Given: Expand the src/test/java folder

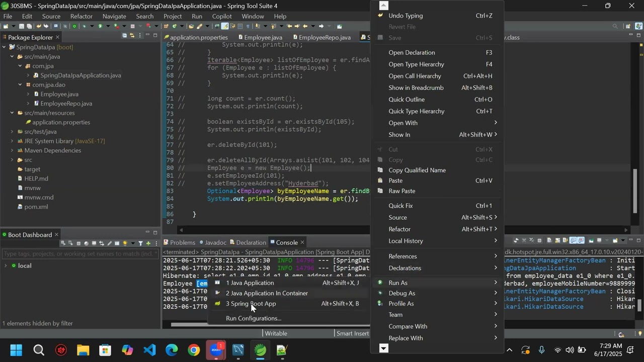Looking at the screenshot, I should tap(12, 132).
